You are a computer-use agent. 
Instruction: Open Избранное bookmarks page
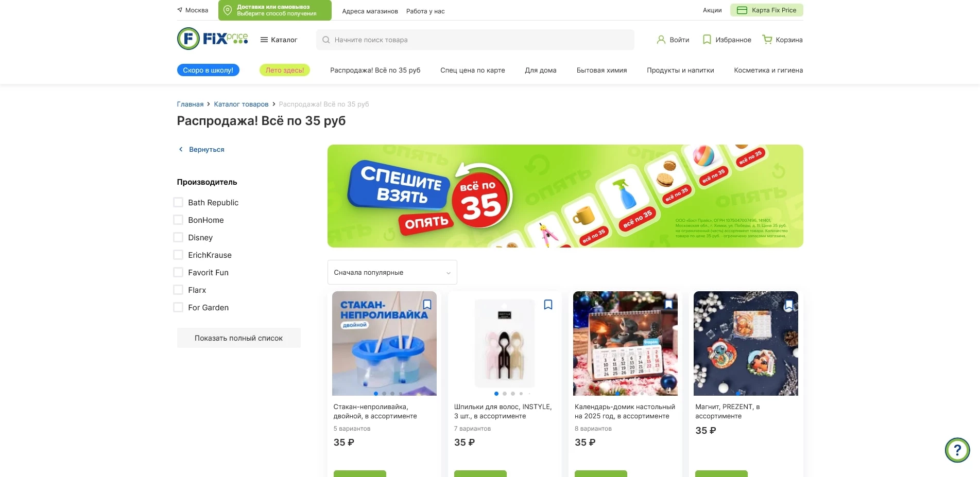[727, 40]
